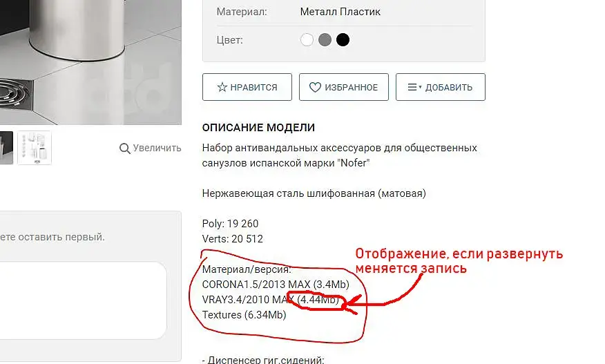Select the white color swatch
Screen dimensions: 605x364
[x=307, y=40]
